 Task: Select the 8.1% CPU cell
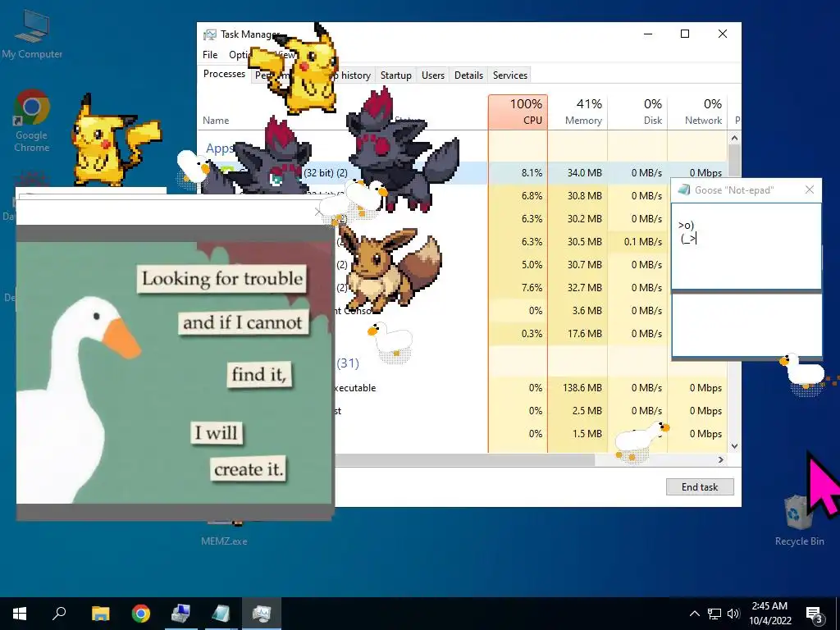[x=518, y=173]
